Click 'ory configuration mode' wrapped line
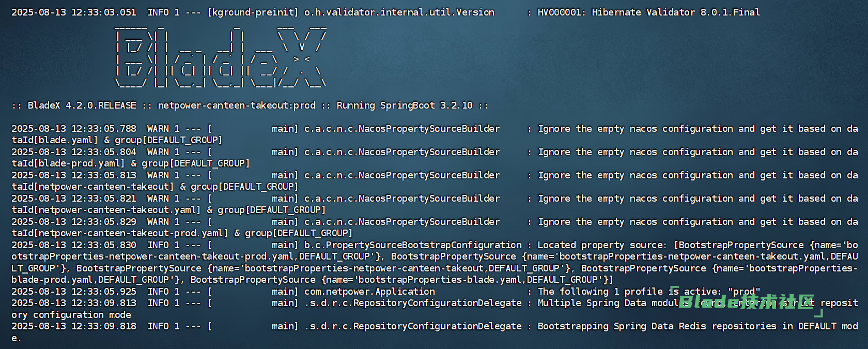868x349 pixels. pyautogui.click(x=71, y=315)
